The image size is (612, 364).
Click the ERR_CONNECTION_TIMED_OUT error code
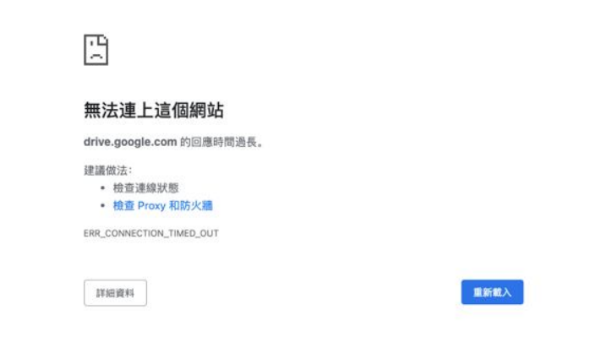pos(151,233)
